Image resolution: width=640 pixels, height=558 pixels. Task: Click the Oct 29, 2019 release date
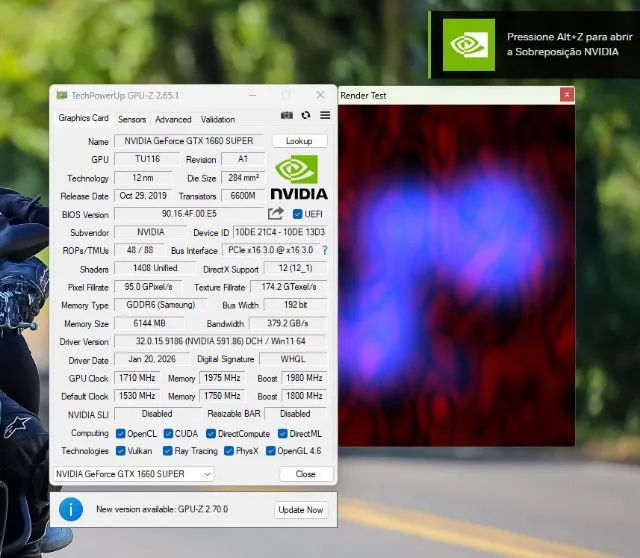pyautogui.click(x=143, y=196)
